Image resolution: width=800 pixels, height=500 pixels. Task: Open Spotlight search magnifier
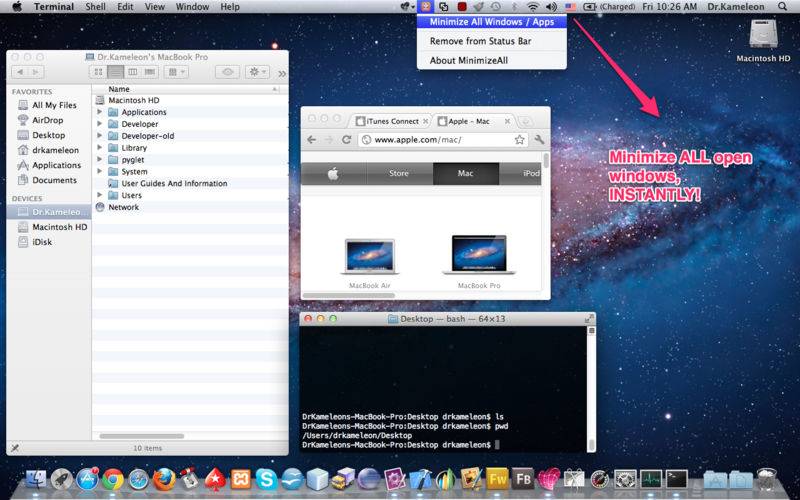pyautogui.click(x=782, y=7)
